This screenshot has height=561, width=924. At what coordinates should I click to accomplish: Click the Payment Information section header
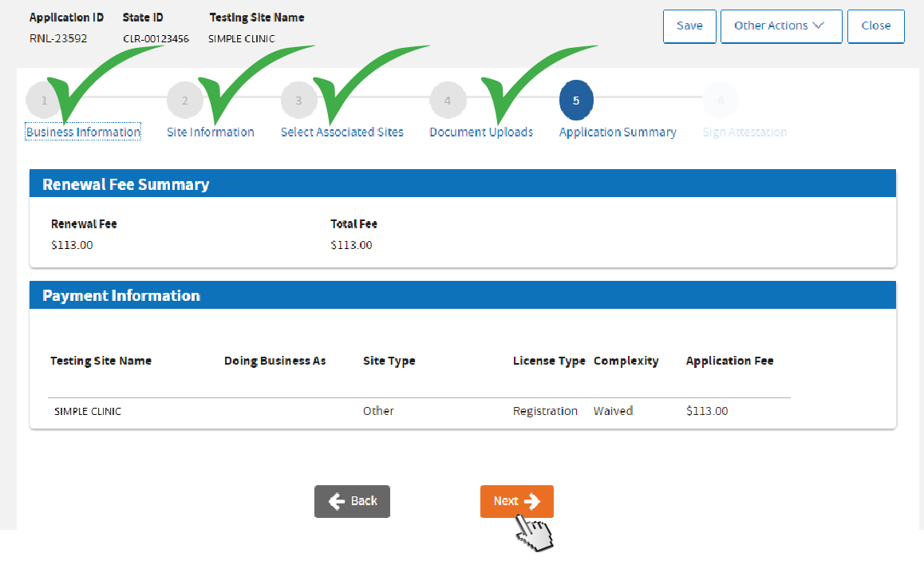tap(121, 295)
